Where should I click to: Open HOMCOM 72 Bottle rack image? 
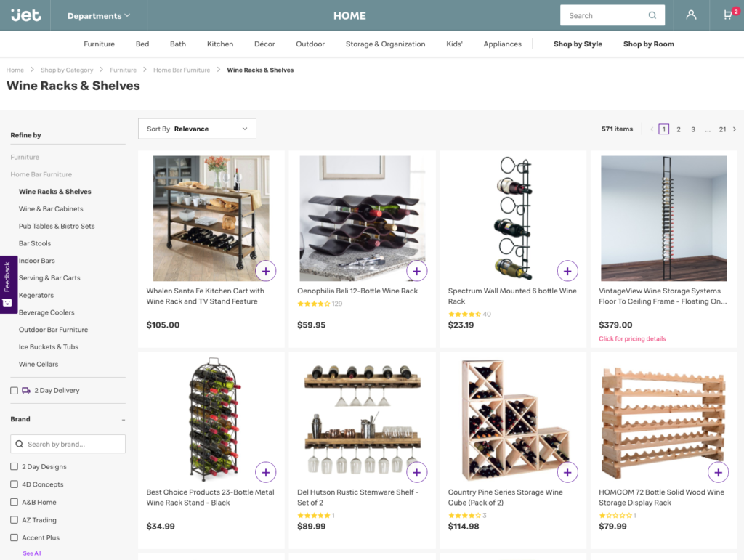(663, 422)
